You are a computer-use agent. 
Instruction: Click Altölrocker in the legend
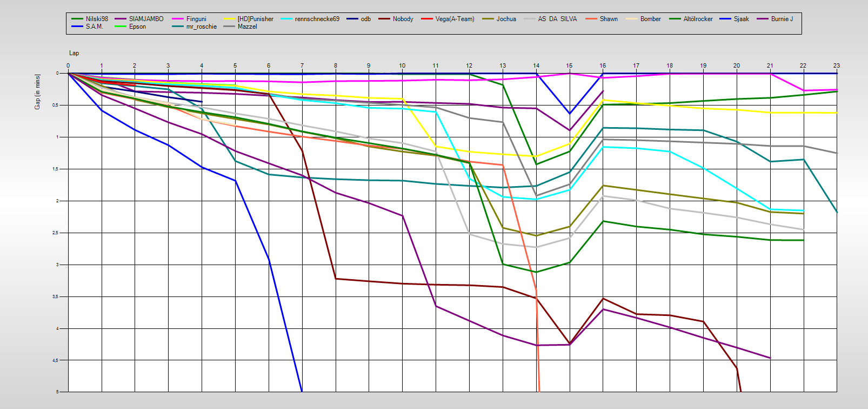tap(698, 19)
